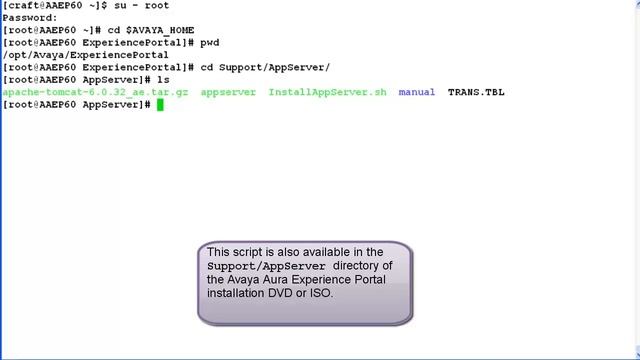The image size is (640, 360).
Task: Click the /opt/Avaya/ExperiencePortal path output
Action: (x=85, y=55)
